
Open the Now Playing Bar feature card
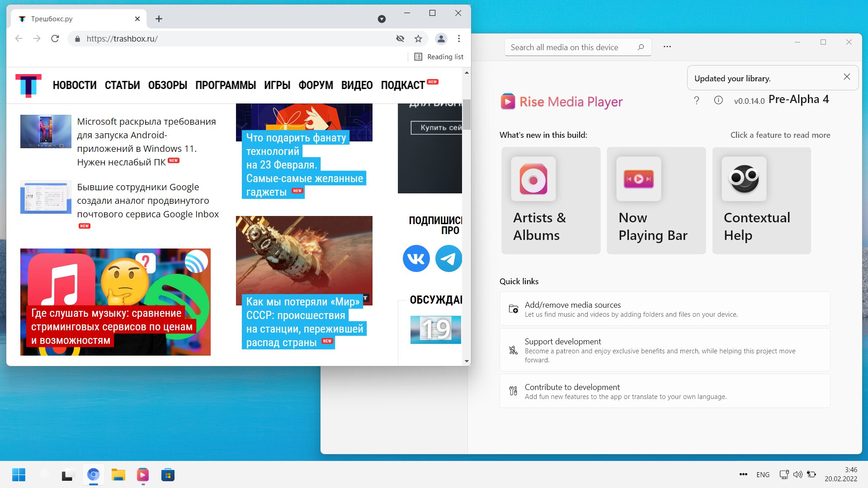(x=656, y=201)
